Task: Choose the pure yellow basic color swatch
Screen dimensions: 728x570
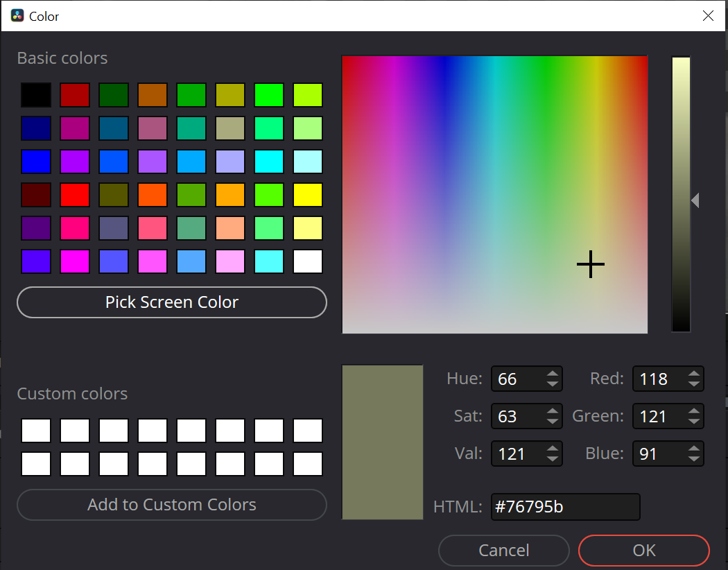Action: [307, 195]
